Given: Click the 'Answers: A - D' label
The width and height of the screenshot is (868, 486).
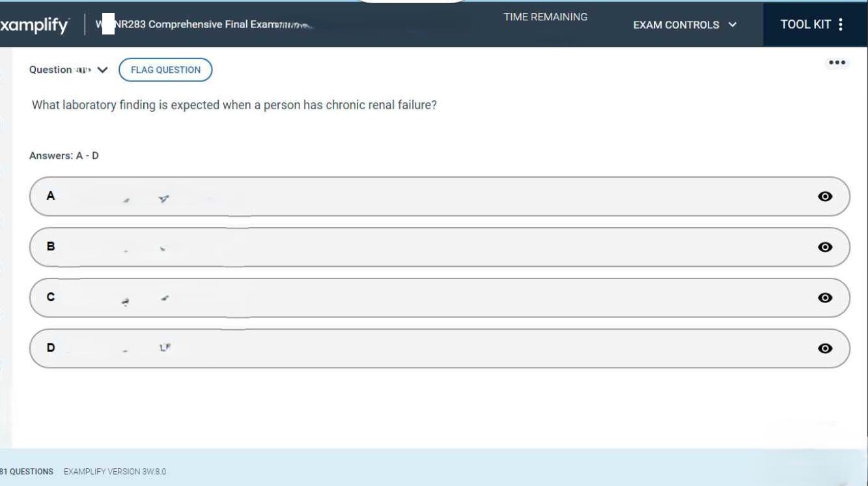Looking at the screenshot, I should click(x=64, y=155).
